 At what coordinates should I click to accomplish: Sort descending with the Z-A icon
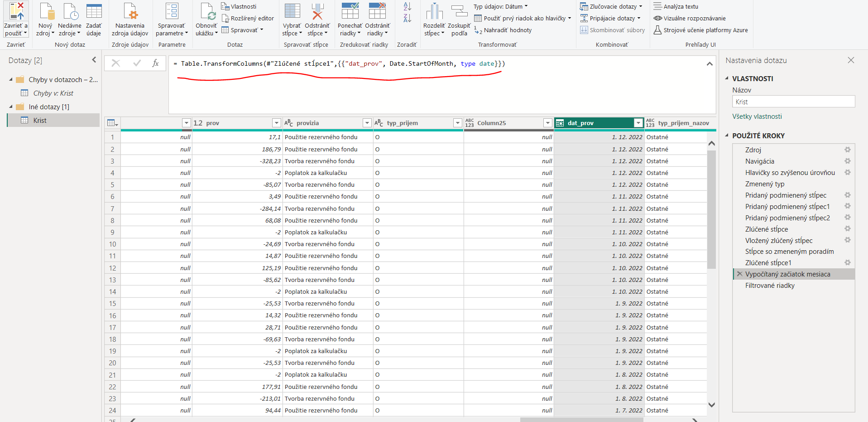tap(407, 18)
